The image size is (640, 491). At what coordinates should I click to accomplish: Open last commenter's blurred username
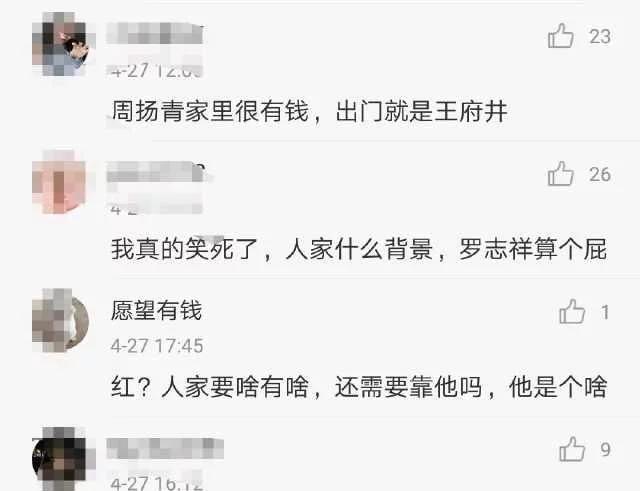165,448
